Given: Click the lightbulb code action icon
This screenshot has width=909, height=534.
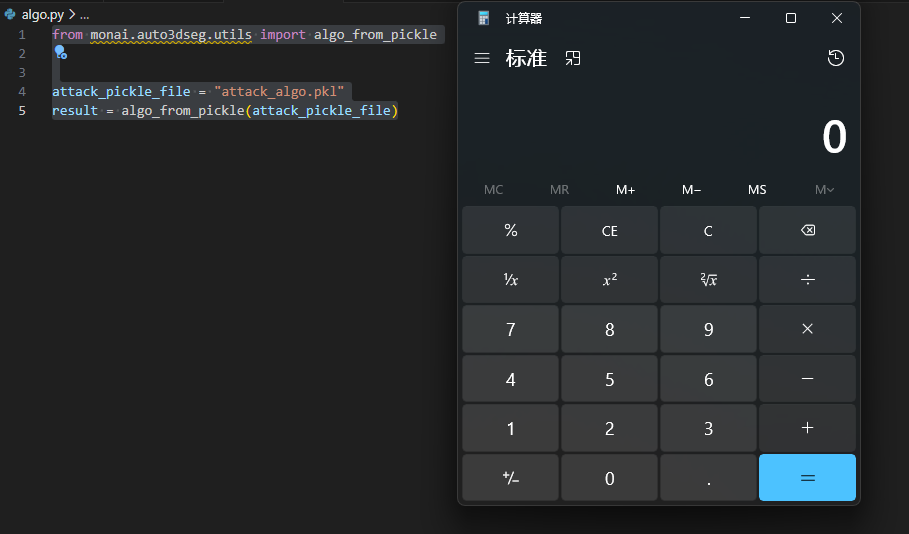Looking at the screenshot, I should [60, 52].
